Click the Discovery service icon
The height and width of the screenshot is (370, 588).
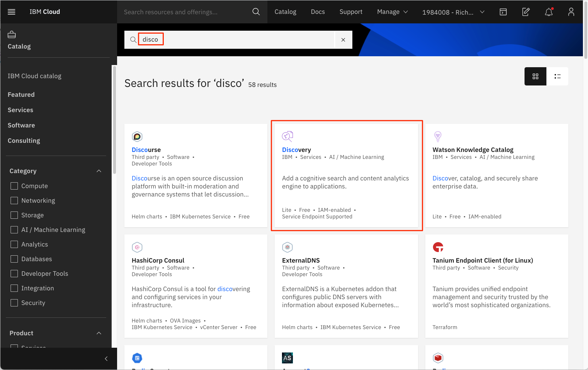point(287,136)
